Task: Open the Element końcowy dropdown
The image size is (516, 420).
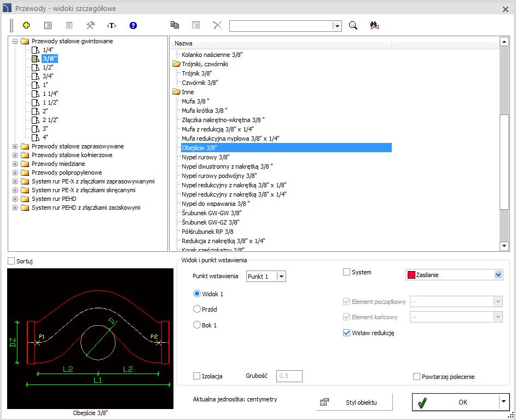Action: (x=498, y=317)
